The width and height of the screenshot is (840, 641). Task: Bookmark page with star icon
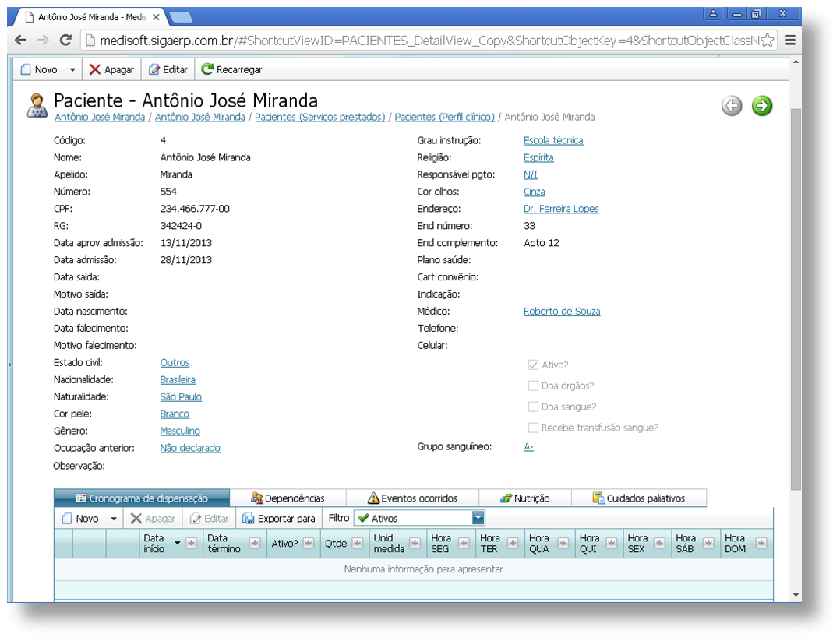(x=767, y=41)
